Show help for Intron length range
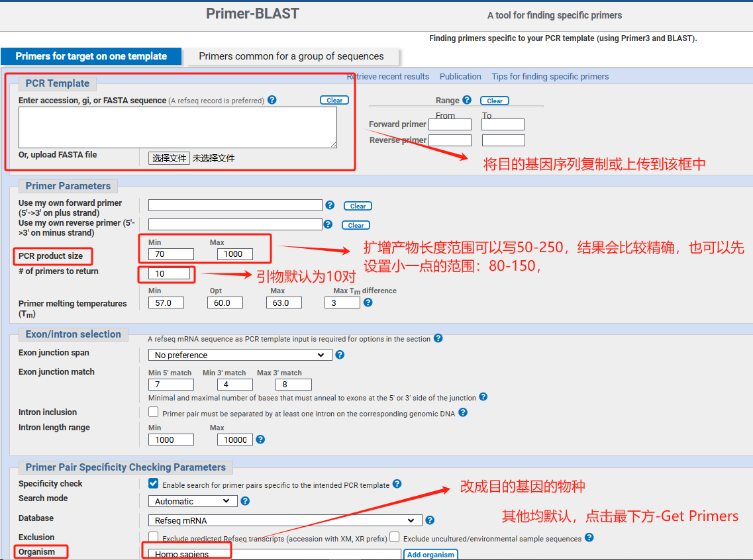Image resolution: width=753 pixels, height=560 pixels. coord(260,439)
